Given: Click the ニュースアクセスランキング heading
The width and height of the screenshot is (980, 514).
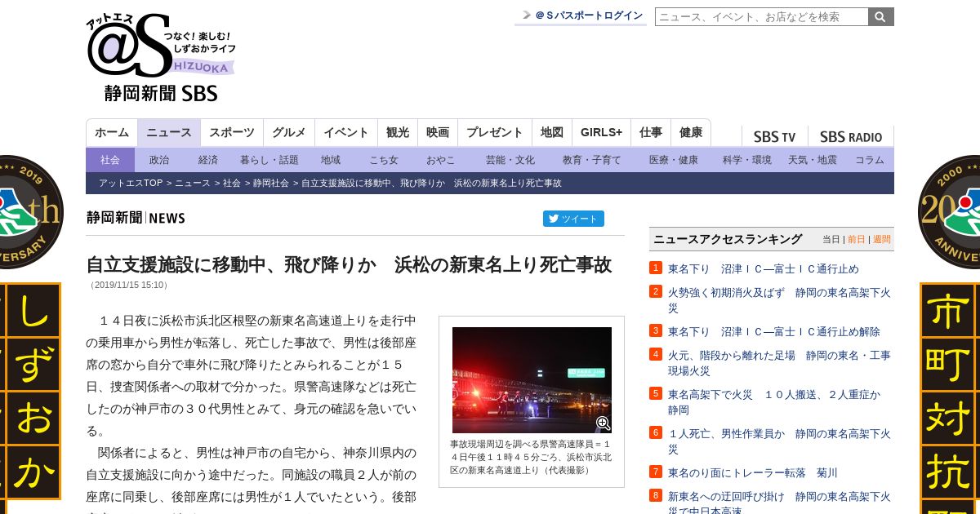Looking at the screenshot, I should (728, 239).
